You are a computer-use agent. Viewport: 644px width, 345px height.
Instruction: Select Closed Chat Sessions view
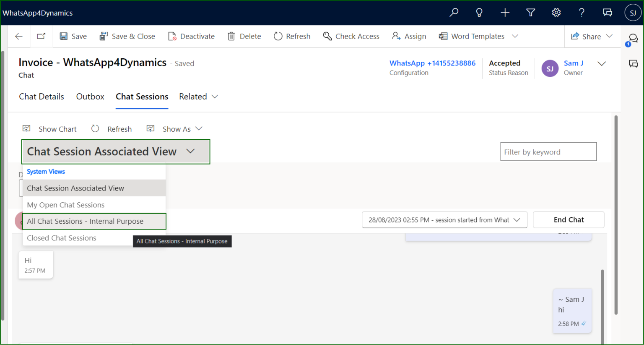tap(78, 238)
